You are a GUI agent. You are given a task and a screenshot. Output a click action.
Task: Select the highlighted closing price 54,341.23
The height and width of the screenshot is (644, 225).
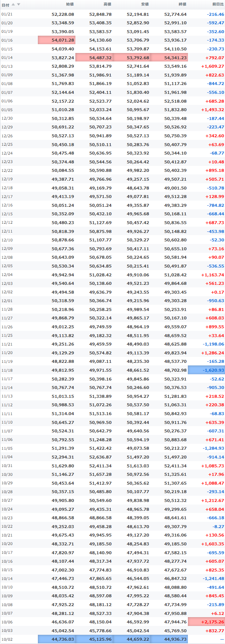pos(169,57)
